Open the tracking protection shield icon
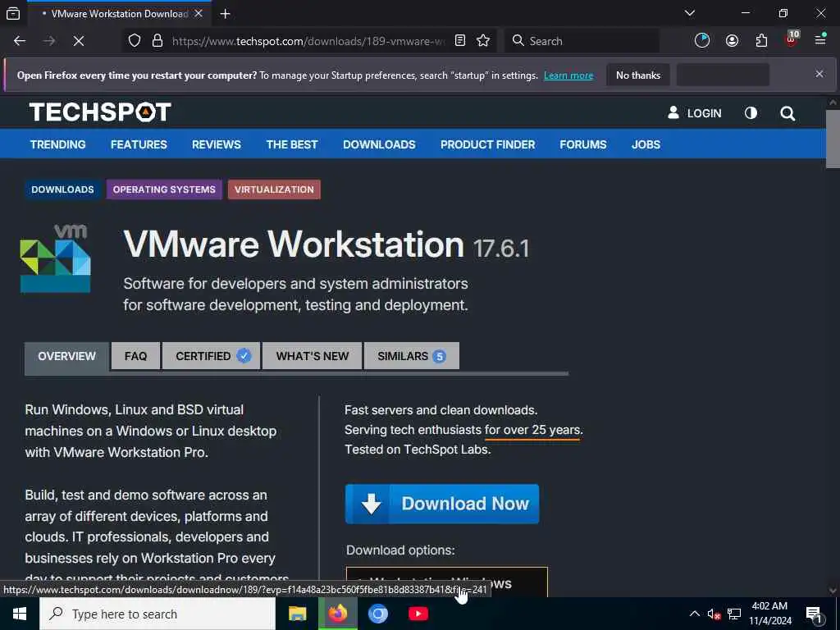840x630 pixels. [x=135, y=41]
